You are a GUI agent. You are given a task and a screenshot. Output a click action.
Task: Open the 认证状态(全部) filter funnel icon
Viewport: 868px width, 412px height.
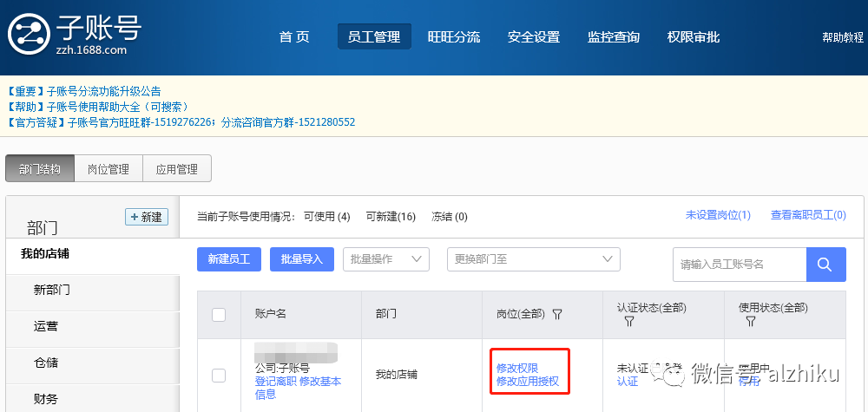628,321
